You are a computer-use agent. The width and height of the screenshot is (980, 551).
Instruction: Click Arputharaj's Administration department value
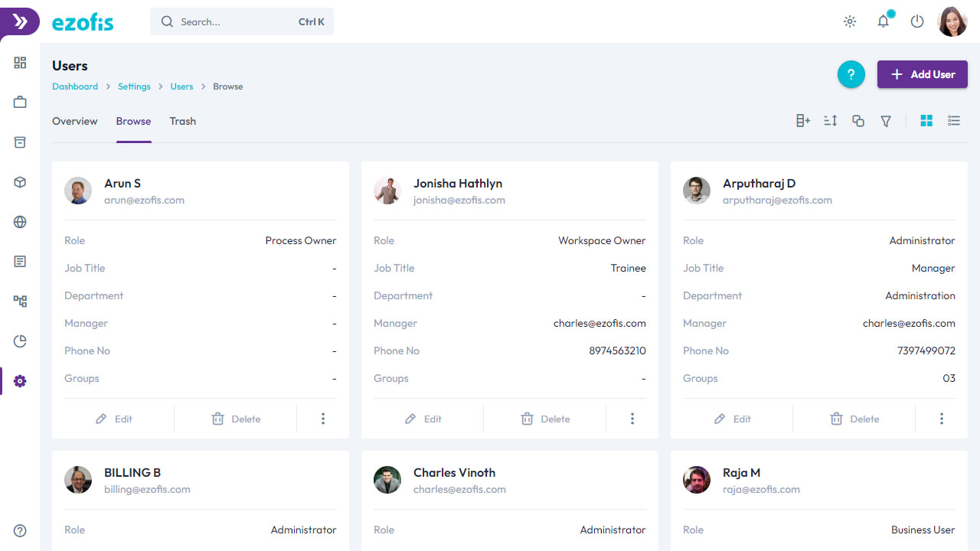click(x=920, y=295)
